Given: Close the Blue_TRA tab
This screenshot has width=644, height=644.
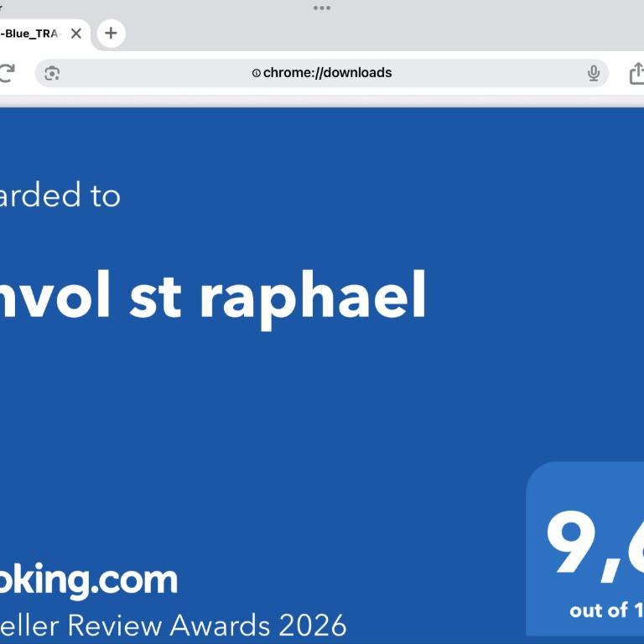Looking at the screenshot, I should pos(76,34).
